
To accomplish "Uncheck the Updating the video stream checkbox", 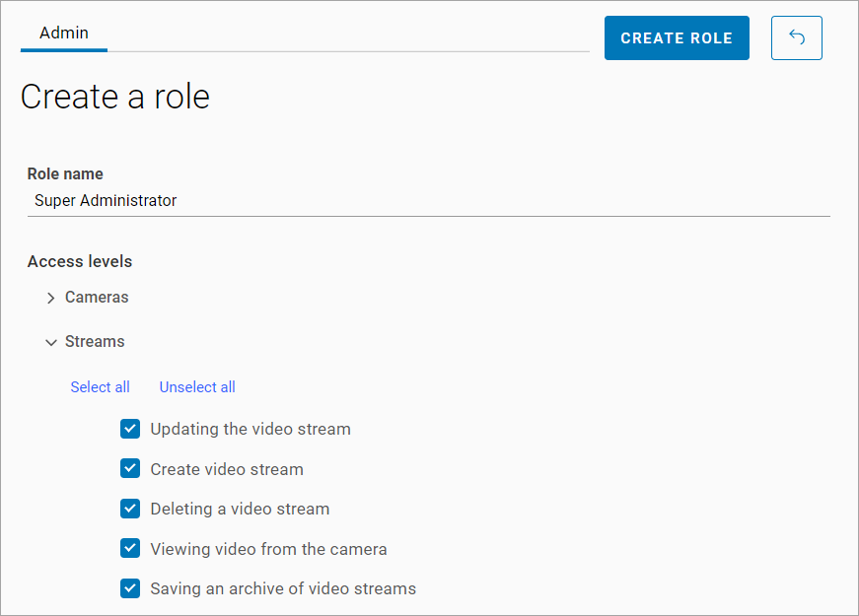I will [x=130, y=429].
